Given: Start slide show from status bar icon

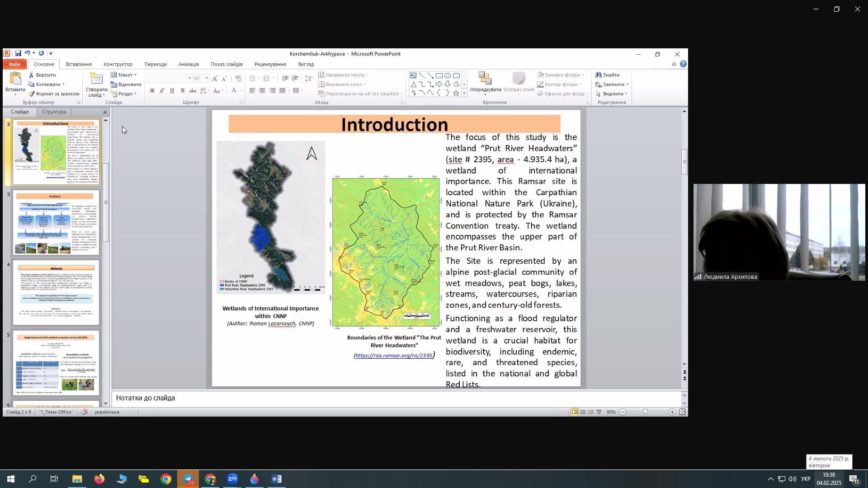Looking at the screenshot, I should [599, 412].
